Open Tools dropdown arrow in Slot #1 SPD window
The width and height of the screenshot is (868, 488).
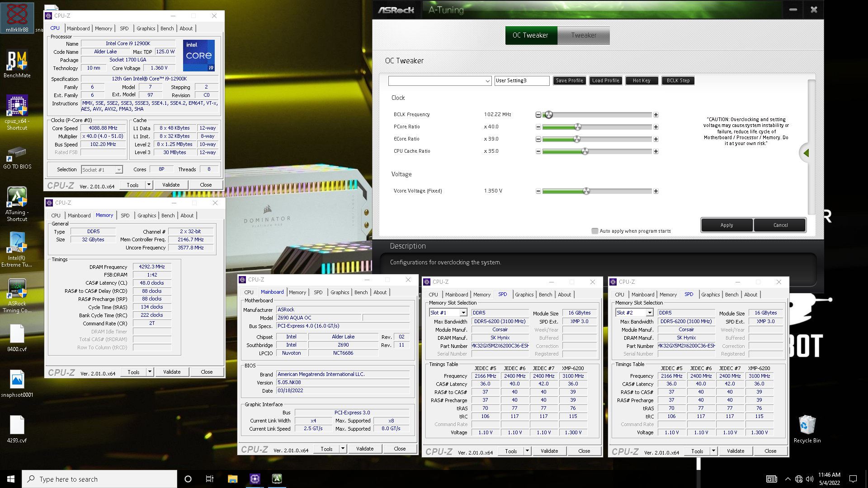(x=527, y=451)
